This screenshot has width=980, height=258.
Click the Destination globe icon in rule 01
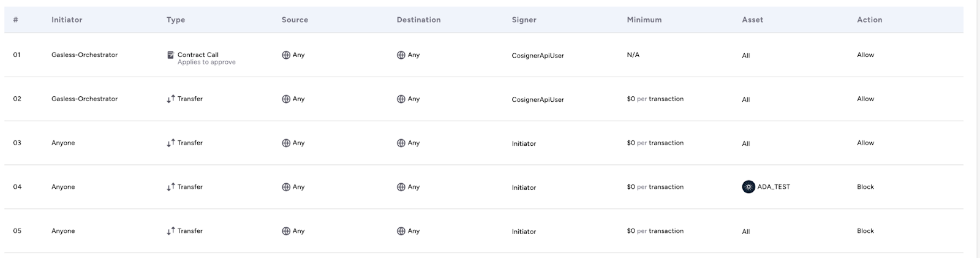401,55
